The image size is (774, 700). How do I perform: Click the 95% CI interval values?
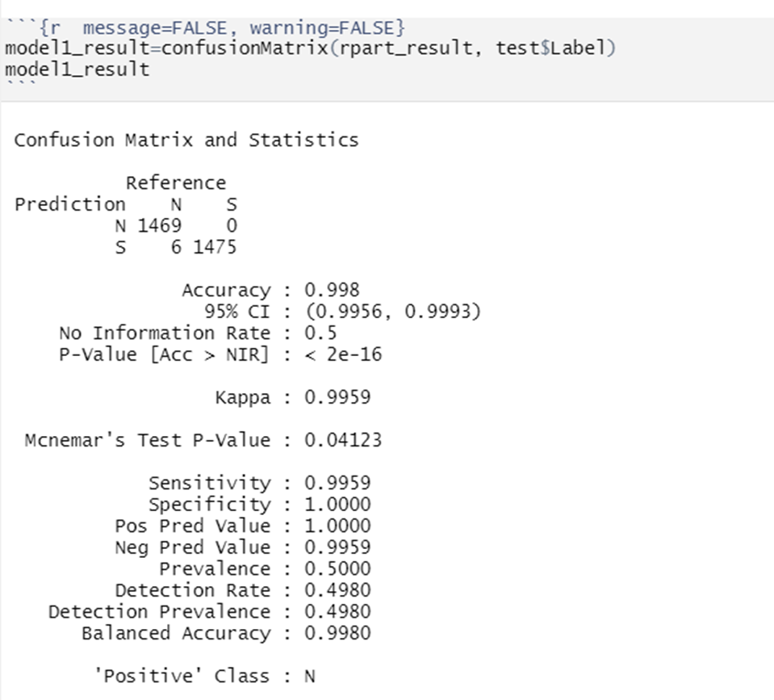point(393,312)
